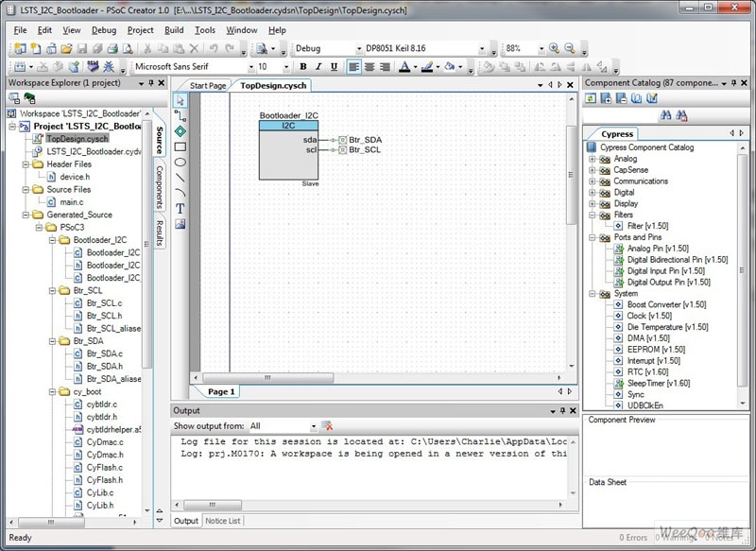
Task: Click the expand all catalog icon
Action: click(x=606, y=98)
